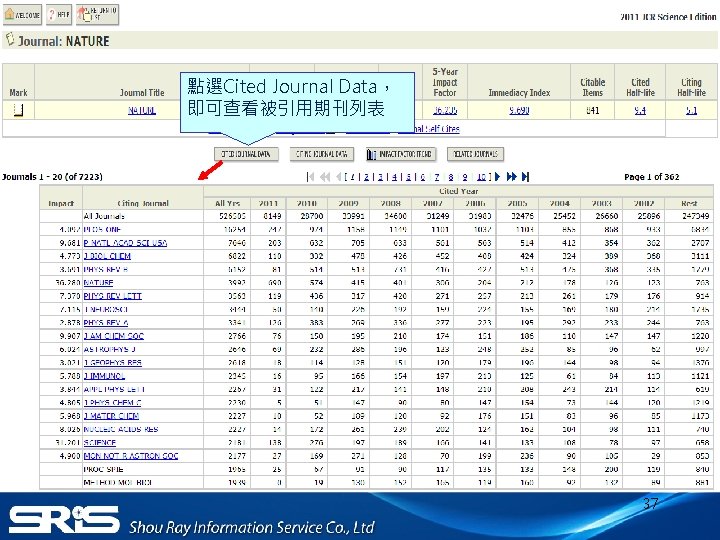Go to results page 9
This screenshot has width=720, height=540.
[x=465, y=177]
